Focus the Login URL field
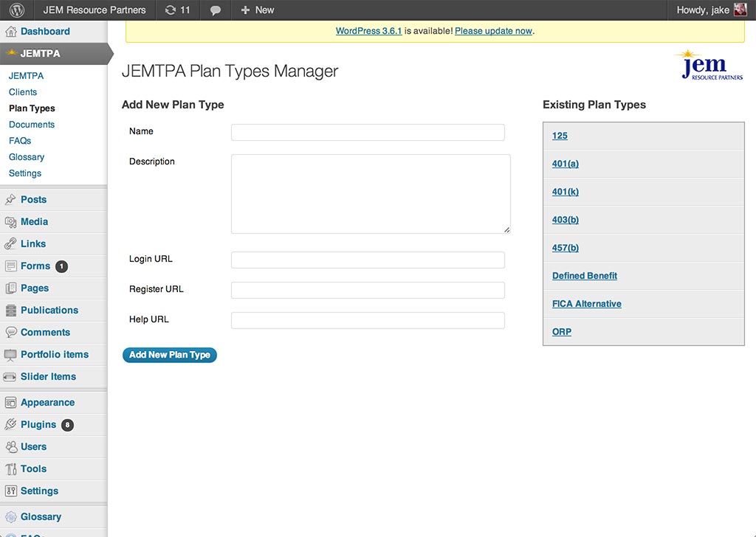The width and height of the screenshot is (756, 537). [368, 260]
